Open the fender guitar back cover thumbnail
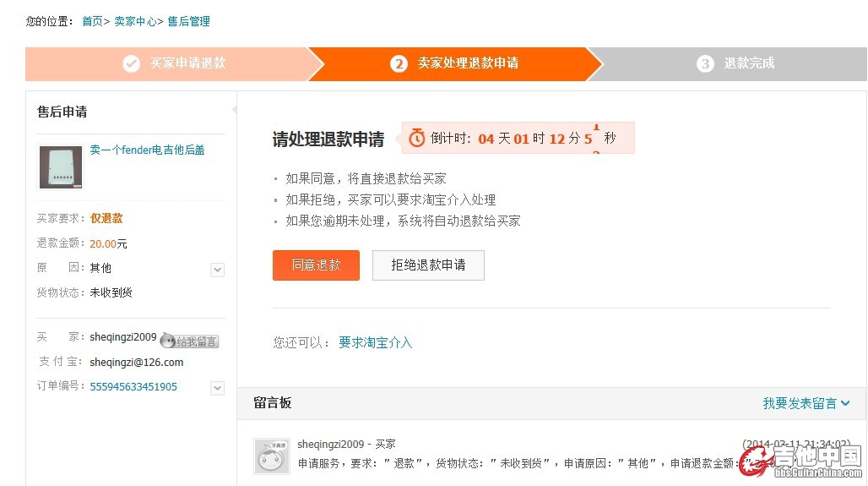 [x=61, y=167]
